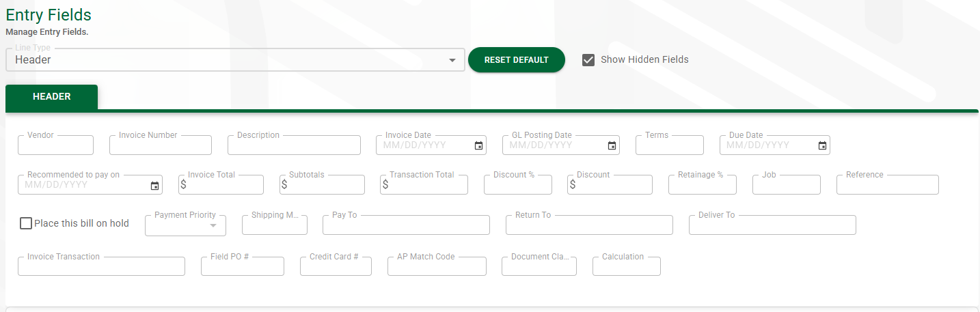
Task: Click the Due Date calendar icon
Action: pos(822,145)
